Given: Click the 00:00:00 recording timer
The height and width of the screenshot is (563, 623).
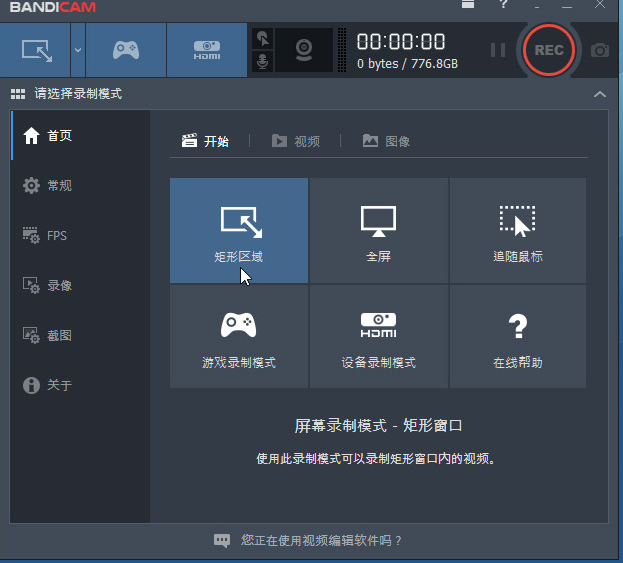Looking at the screenshot, I should [x=400, y=42].
